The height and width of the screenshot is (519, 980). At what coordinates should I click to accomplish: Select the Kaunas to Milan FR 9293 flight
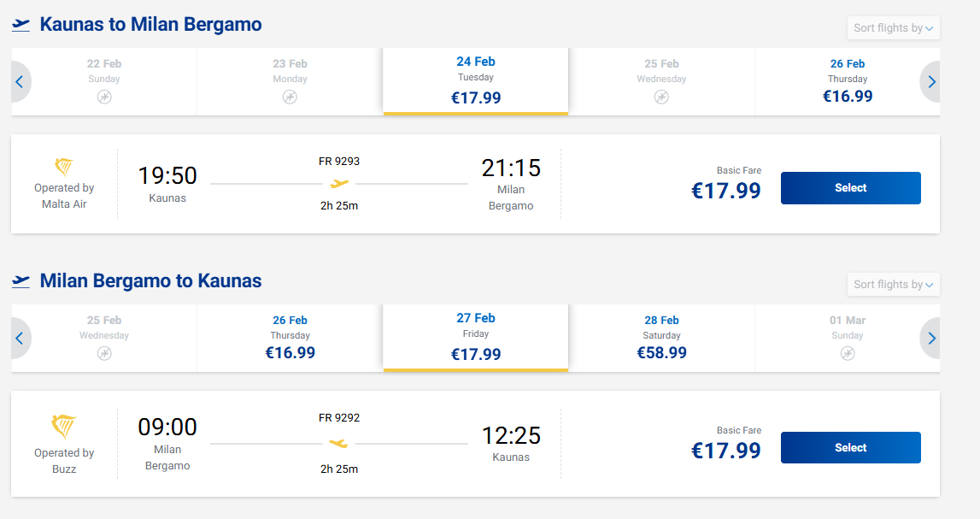click(850, 188)
